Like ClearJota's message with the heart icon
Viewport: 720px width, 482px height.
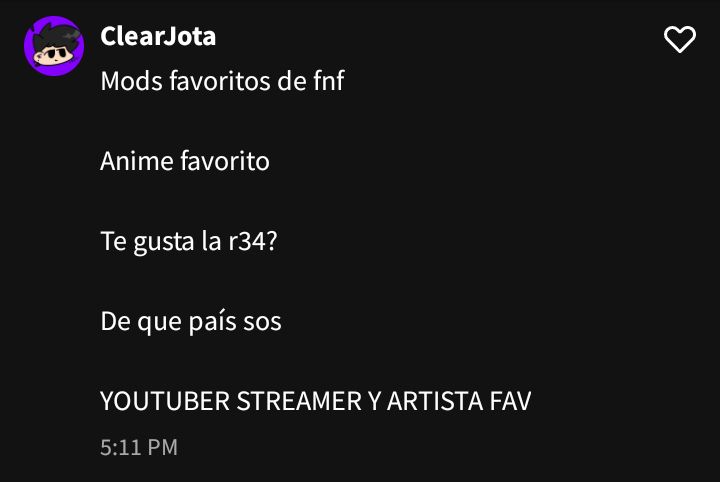click(x=680, y=39)
